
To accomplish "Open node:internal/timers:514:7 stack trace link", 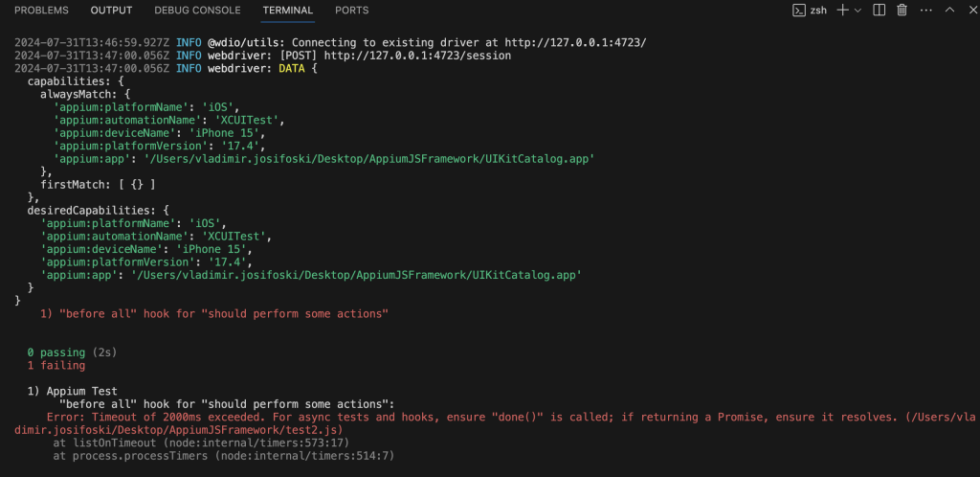I will coord(304,456).
